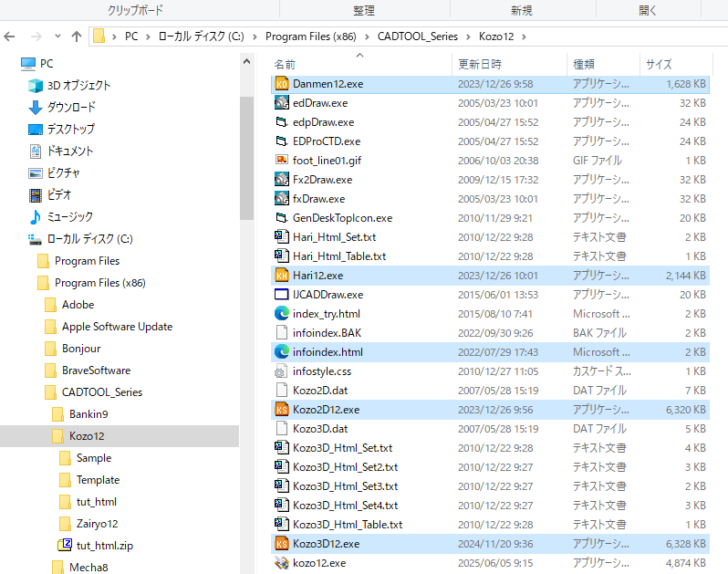The width and height of the screenshot is (728, 574).
Task: Click the Hari_Html_Set.txt document icon
Action: (281, 237)
